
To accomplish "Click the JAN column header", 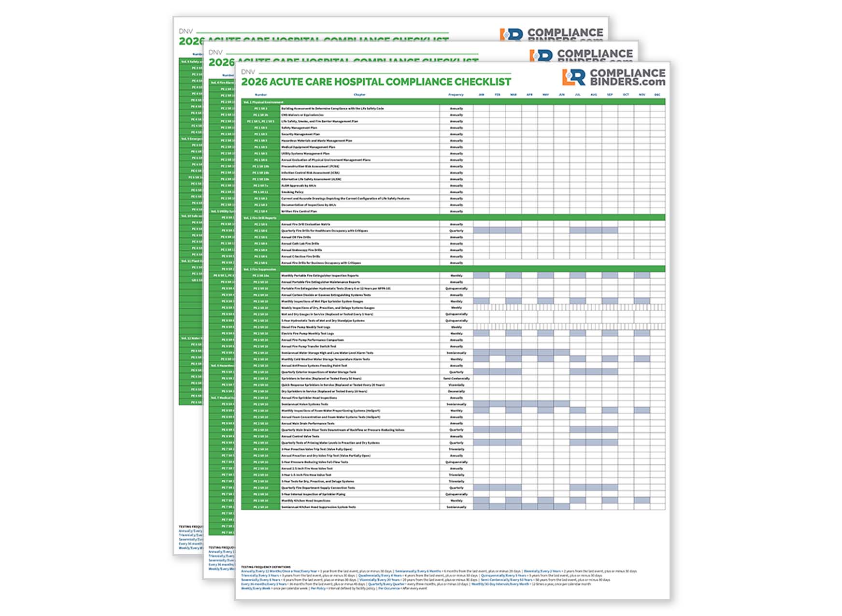I will 481,95.
